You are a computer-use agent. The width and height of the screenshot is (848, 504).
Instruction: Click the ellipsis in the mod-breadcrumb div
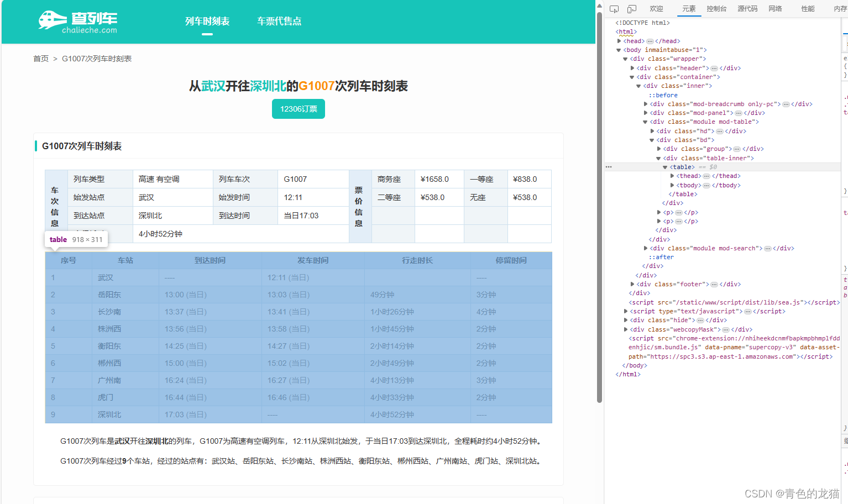[x=786, y=104]
